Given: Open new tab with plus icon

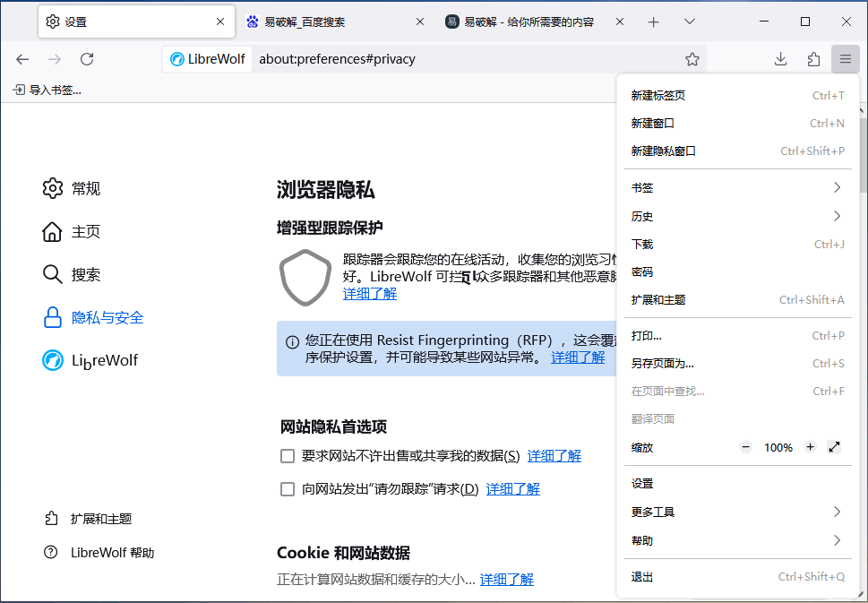Looking at the screenshot, I should click(x=653, y=22).
